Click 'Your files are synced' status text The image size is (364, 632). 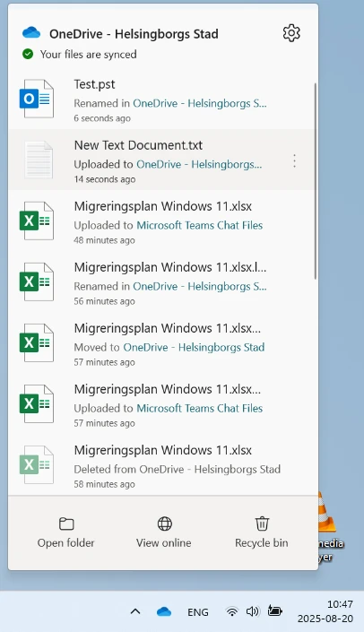[88, 55]
